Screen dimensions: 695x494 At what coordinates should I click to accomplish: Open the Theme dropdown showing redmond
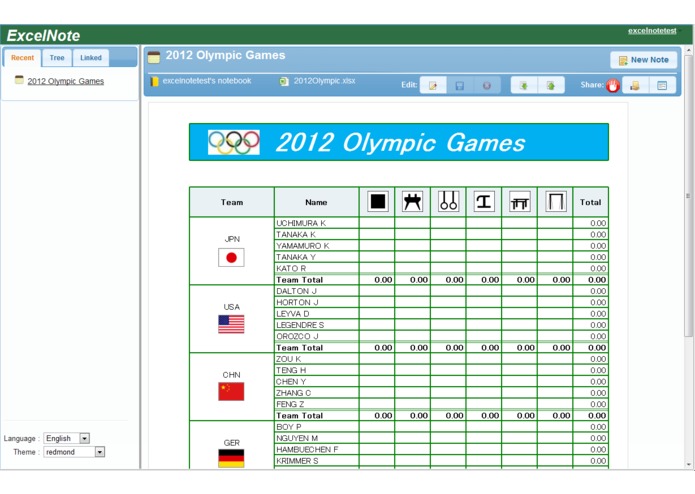pyautogui.click(x=74, y=452)
